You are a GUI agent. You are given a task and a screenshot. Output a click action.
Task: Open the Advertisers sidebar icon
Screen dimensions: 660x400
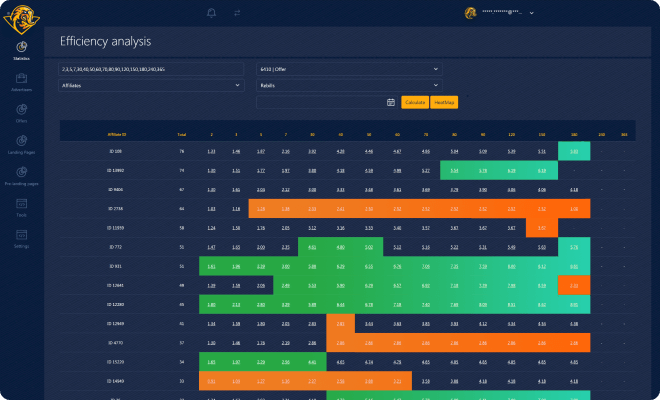22,78
